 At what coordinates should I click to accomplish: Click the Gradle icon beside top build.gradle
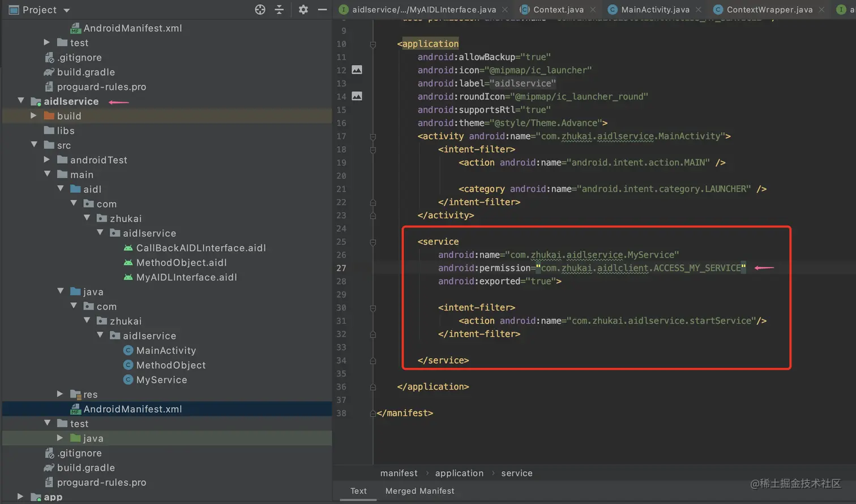(49, 72)
